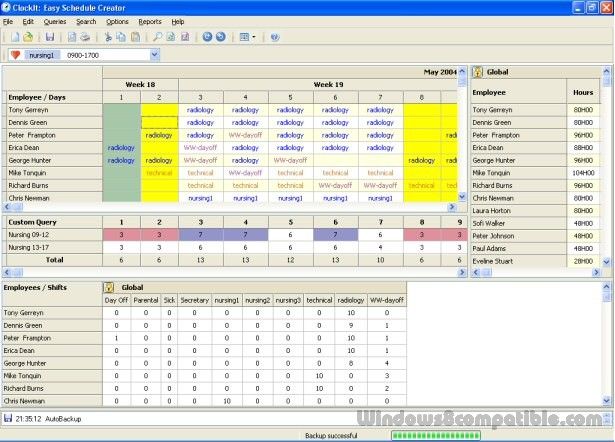The image size is (615, 442).
Task: Click the AutoBackup floppy icon in status bar
Action: click(8, 418)
